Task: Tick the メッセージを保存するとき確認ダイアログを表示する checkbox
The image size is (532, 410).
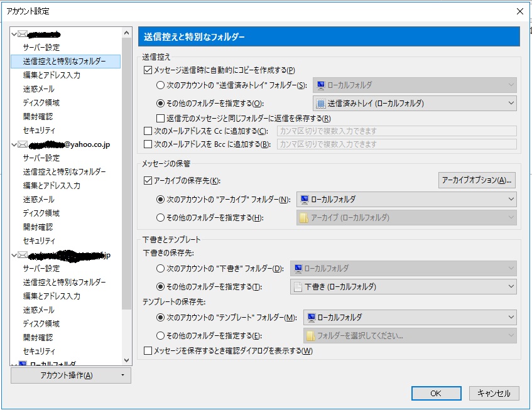Action: [x=148, y=351]
